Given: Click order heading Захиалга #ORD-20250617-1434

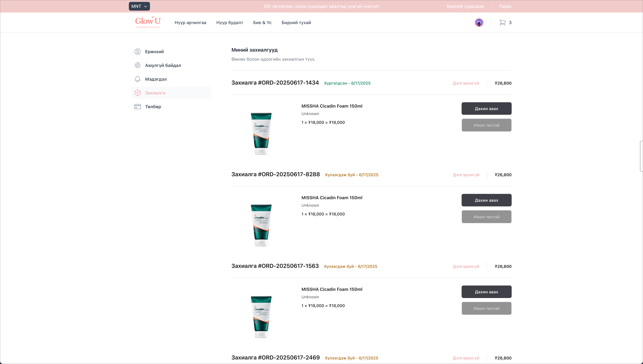Looking at the screenshot, I should pyautogui.click(x=275, y=83).
